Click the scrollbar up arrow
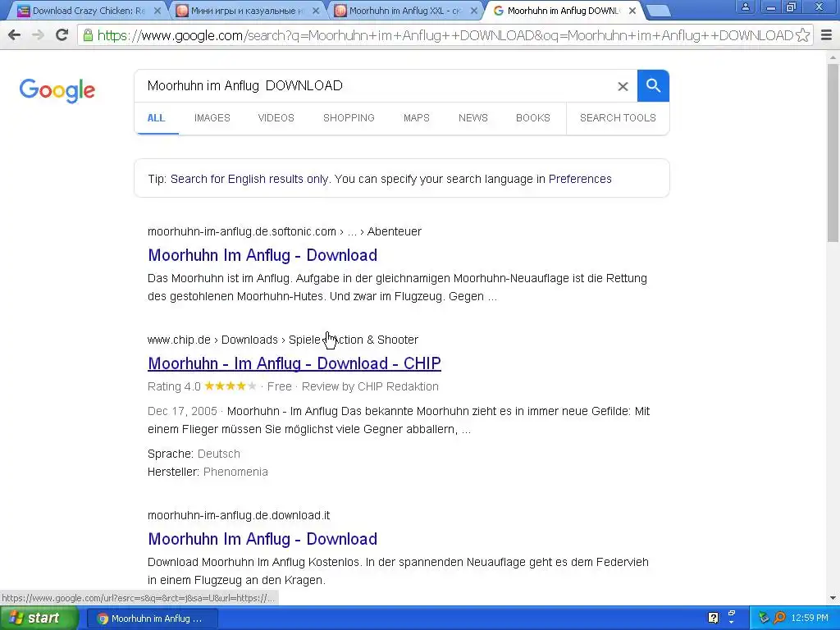This screenshot has height=630, width=840. coord(833,57)
